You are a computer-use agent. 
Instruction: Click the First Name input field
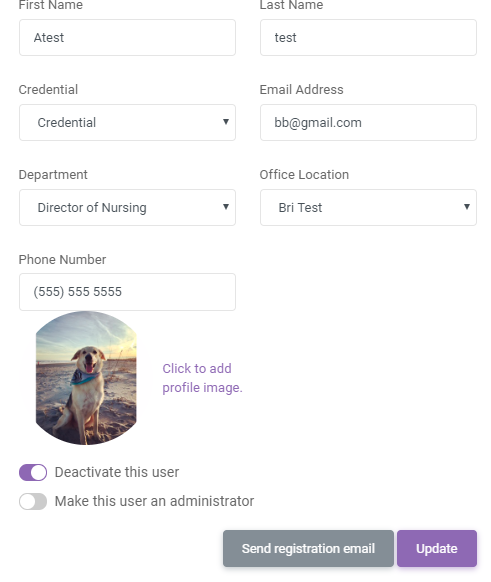pos(127,37)
